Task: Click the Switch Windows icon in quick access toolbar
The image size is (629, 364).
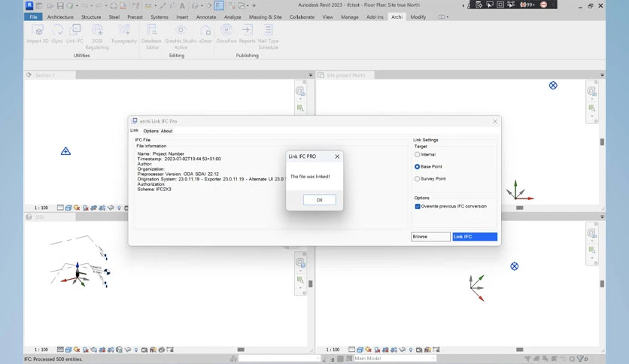Action: coord(242,5)
